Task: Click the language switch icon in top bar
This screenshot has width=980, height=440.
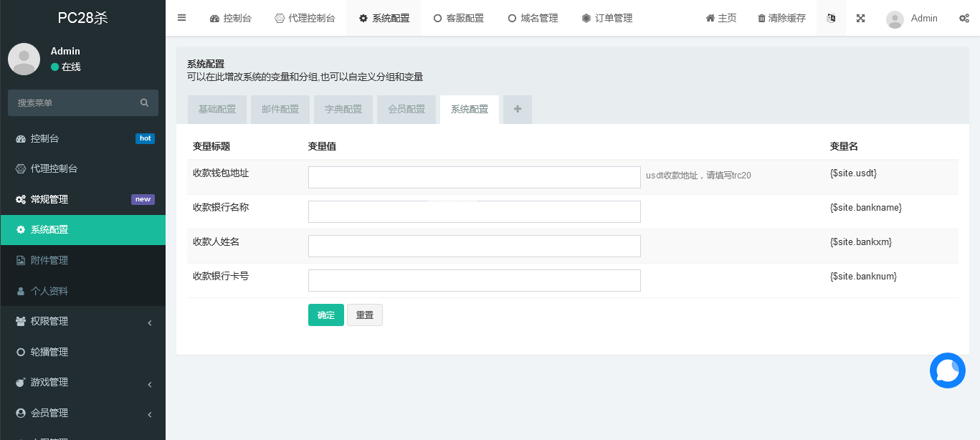Action: 831,18
